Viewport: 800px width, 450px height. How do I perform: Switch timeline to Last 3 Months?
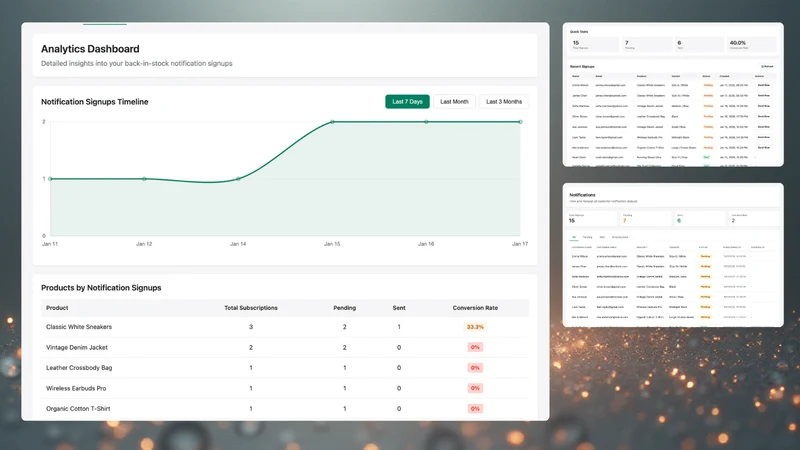(504, 102)
